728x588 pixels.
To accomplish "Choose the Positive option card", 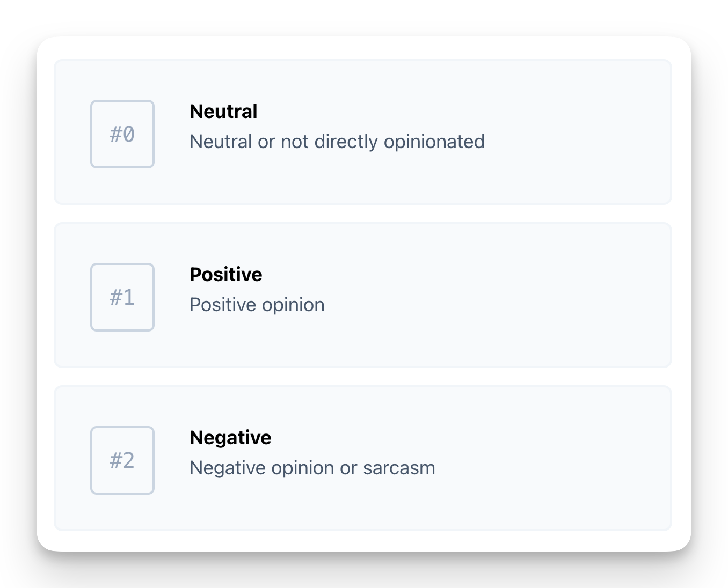I will click(363, 295).
